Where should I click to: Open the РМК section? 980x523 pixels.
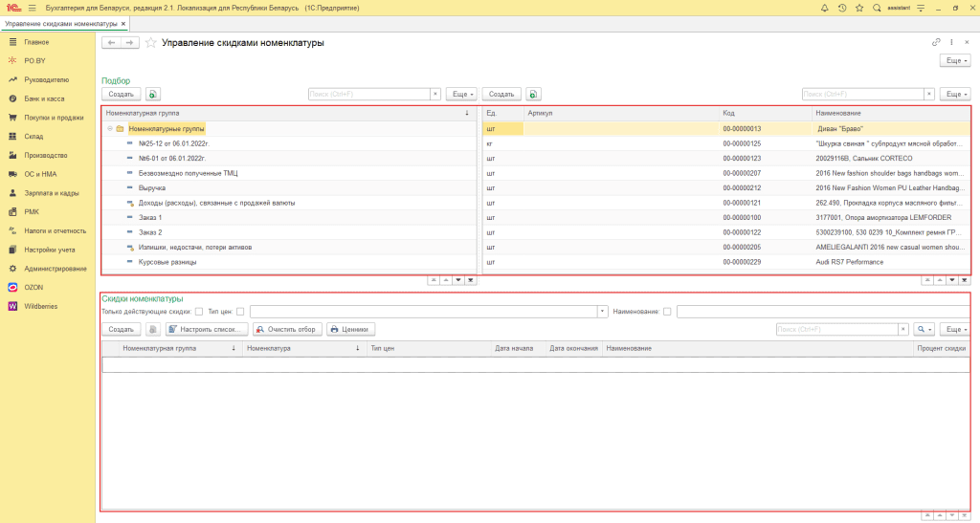coord(32,212)
